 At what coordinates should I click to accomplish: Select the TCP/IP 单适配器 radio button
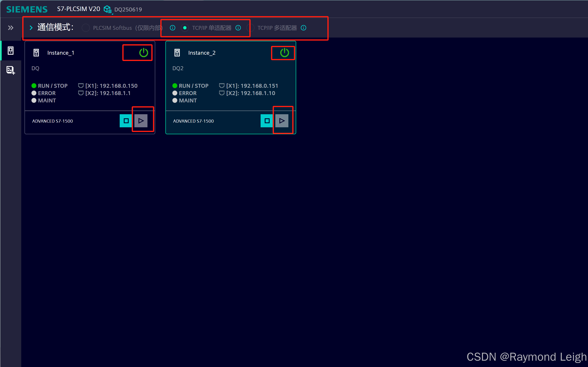185,28
